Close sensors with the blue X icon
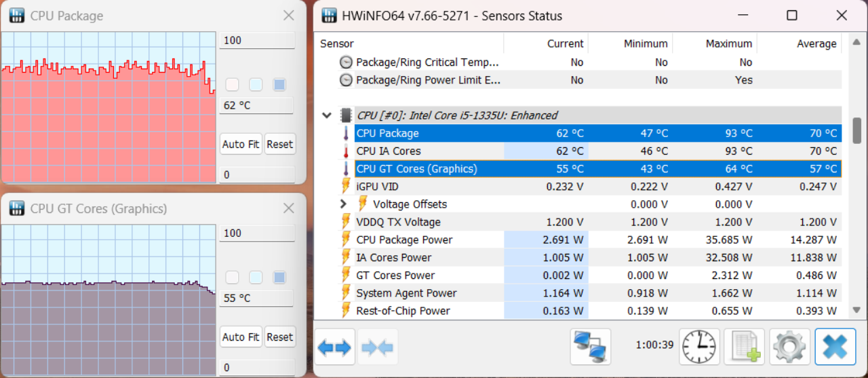 835,347
